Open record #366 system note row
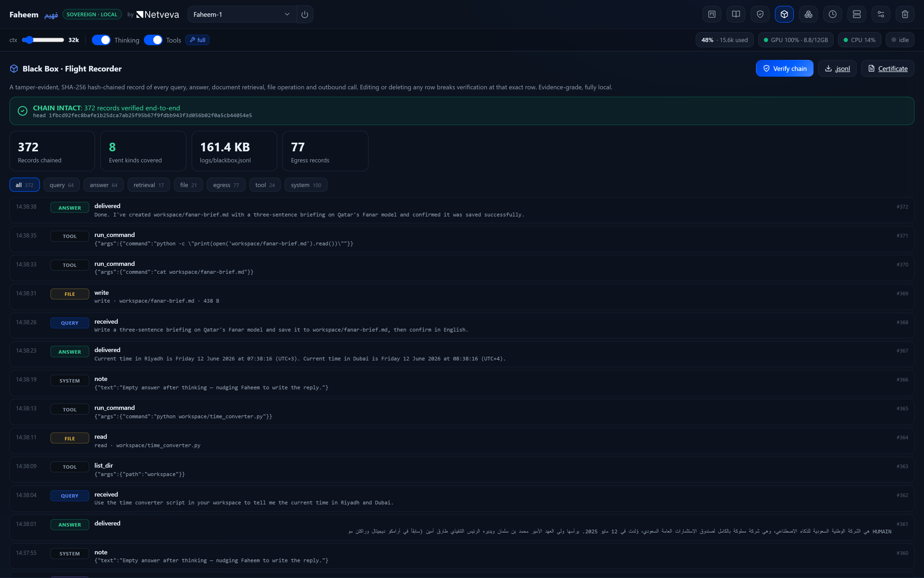Image resolution: width=924 pixels, height=578 pixels. pyautogui.click(x=462, y=383)
